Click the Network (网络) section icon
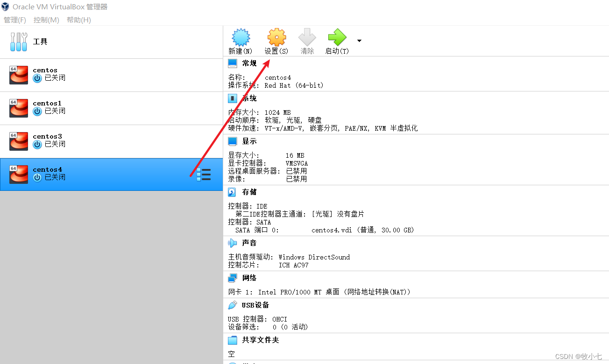Image resolution: width=609 pixels, height=364 pixels. point(233,278)
